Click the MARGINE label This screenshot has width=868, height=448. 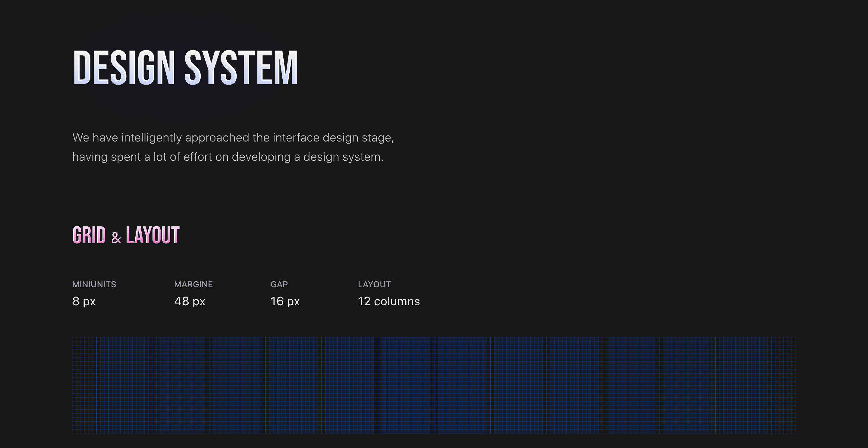tap(193, 285)
